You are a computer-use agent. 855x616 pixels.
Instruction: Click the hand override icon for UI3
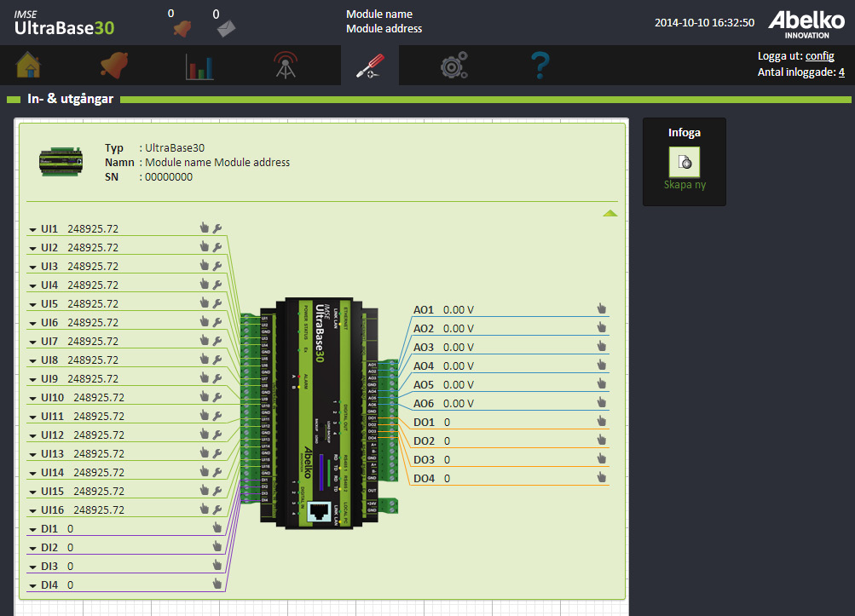pos(205,266)
